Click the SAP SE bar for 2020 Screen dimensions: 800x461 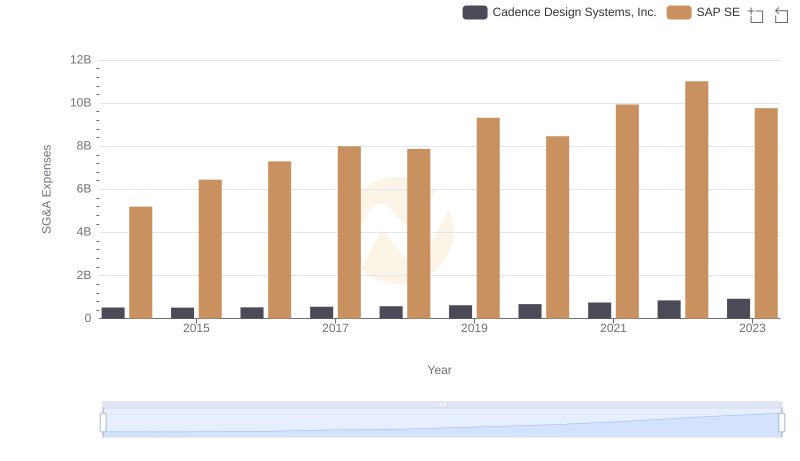click(558, 227)
